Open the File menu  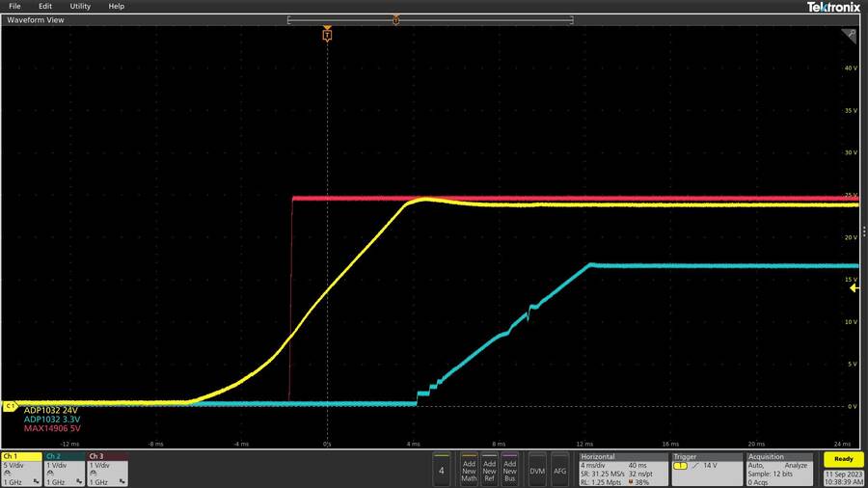point(14,6)
